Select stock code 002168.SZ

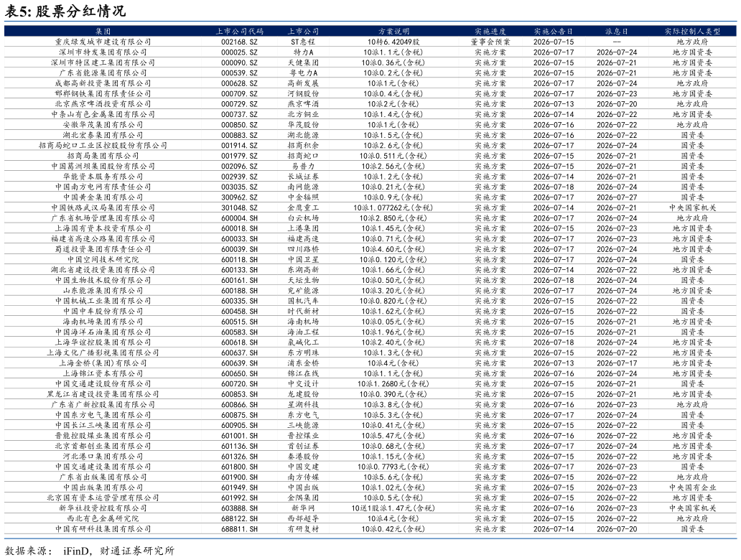click(x=239, y=42)
